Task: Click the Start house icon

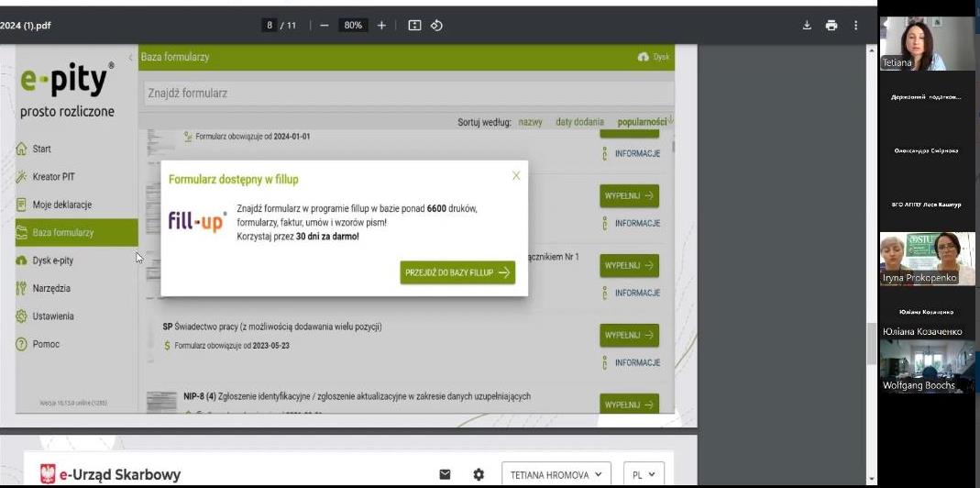Action: click(x=21, y=149)
